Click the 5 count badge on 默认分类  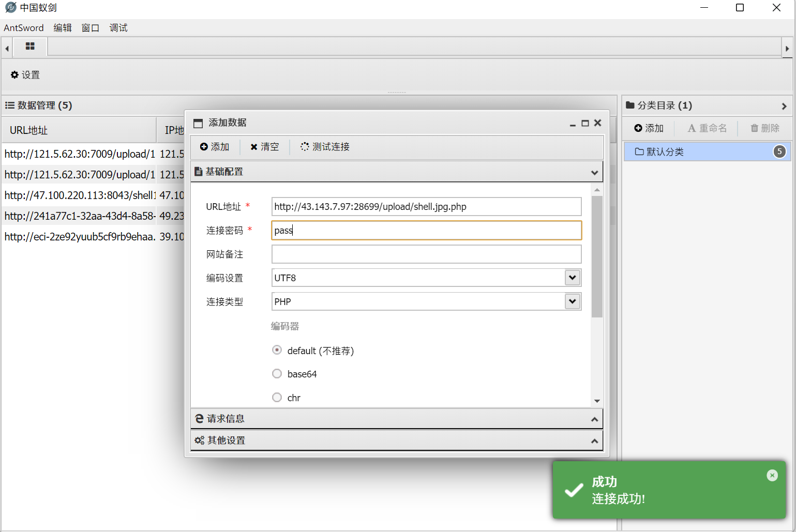pos(779,151)
